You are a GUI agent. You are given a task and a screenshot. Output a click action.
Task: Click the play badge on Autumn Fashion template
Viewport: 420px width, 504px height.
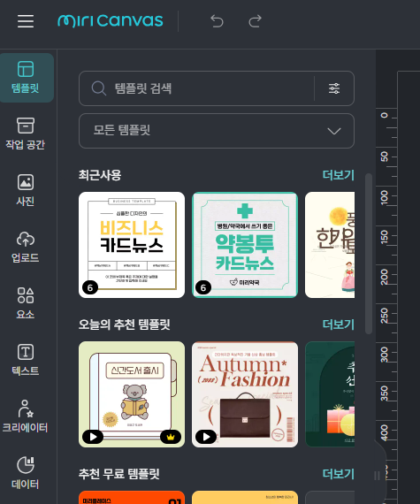coord(206,437)
